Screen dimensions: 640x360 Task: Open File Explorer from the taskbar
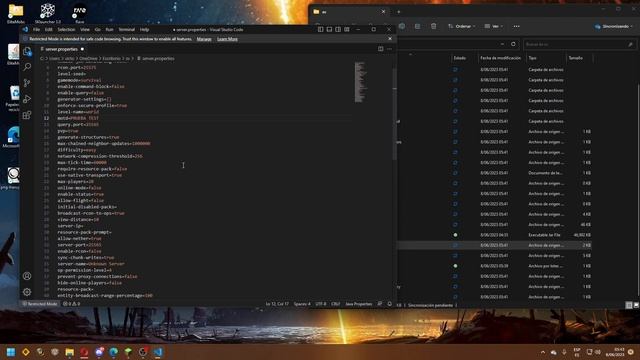[69, 352]
